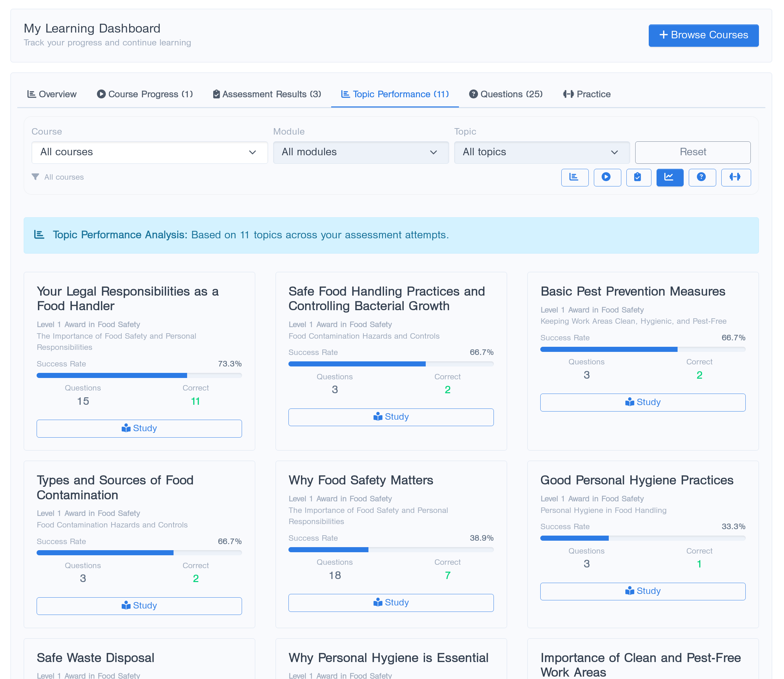
Task: Open the Practice tab
Action: [587, 94]
